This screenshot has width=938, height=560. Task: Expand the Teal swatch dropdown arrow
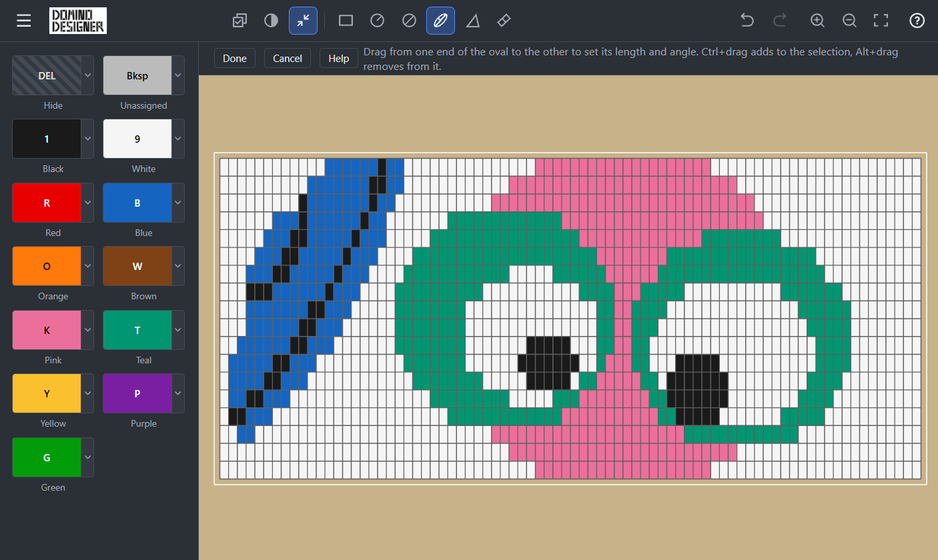[178, 330]
